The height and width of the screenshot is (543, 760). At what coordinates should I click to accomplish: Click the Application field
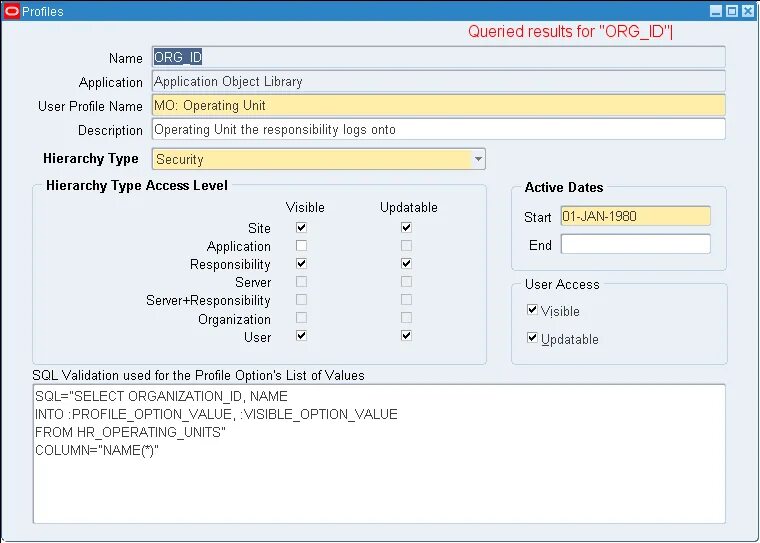(x=439, y=81)
